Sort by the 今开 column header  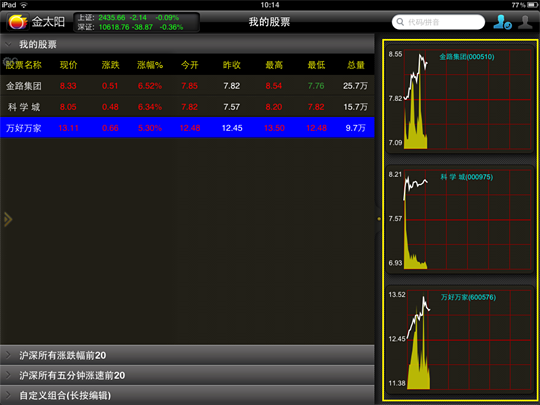[190, 65]
